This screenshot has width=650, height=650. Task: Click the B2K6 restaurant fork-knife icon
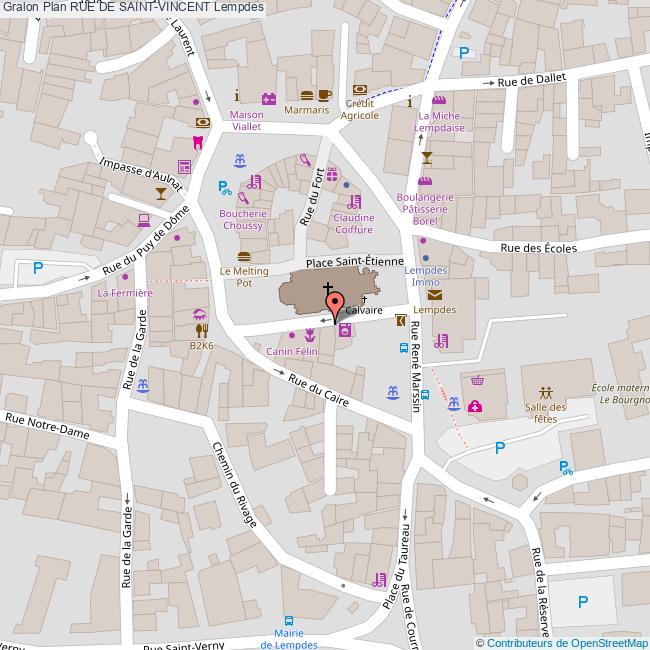[x=202, y=328]
